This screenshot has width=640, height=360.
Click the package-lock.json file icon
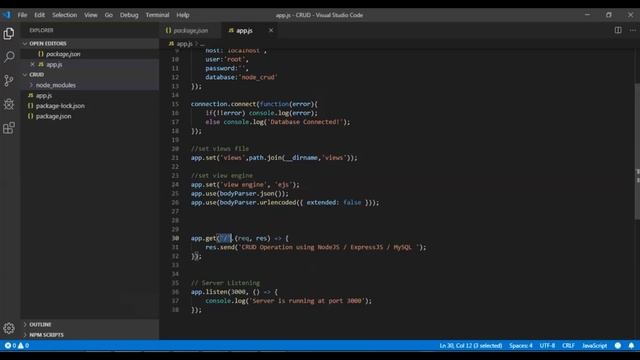(31, 106)
